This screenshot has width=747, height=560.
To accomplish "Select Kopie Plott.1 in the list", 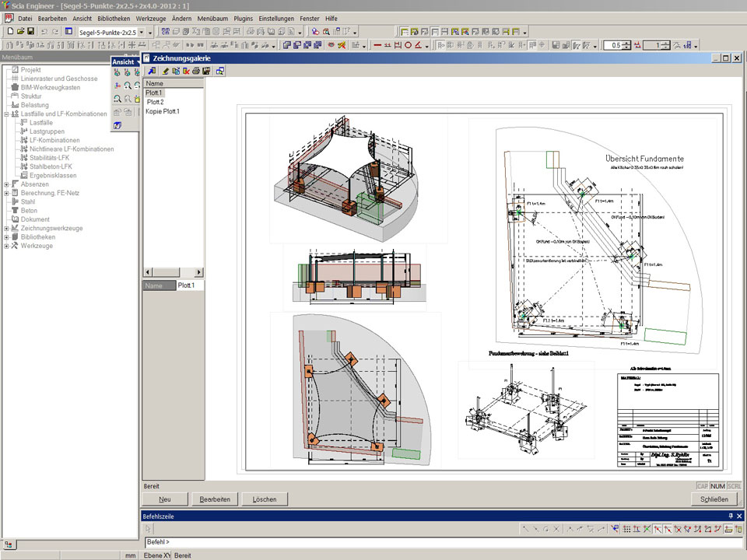I will pos(163,111).
